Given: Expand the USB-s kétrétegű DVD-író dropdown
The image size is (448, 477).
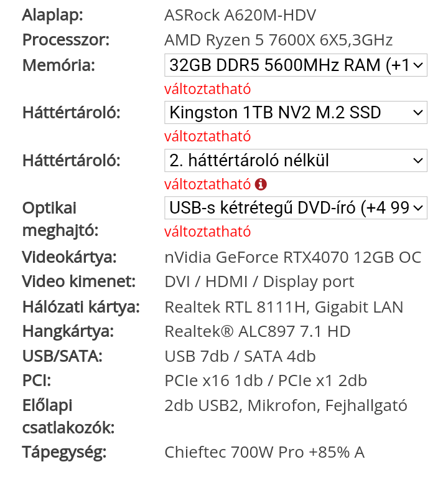Looking at the screenshot, I should pyautogui.click(x=296, y=208).
